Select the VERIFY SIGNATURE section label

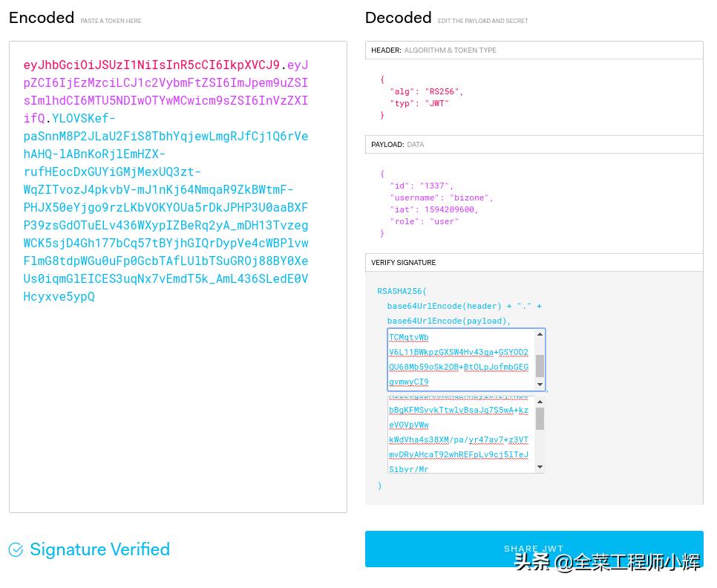coord(403,263)
